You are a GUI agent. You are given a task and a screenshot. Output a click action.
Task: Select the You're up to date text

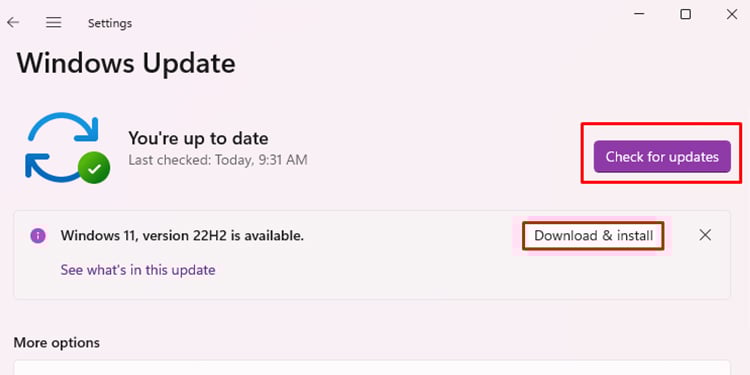pyautogui.click(x=198, y=138)
